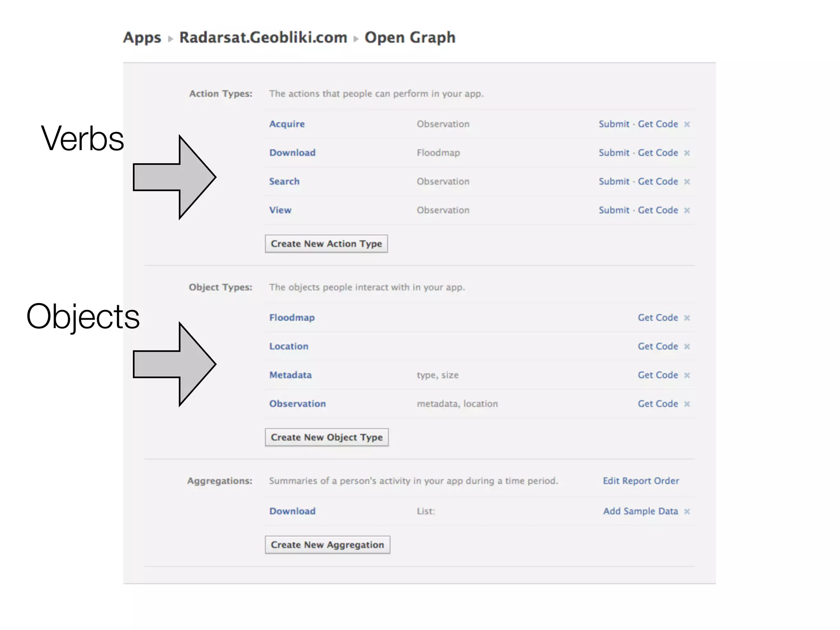Delete the Metadata object type x icon

tap(687, 375)
